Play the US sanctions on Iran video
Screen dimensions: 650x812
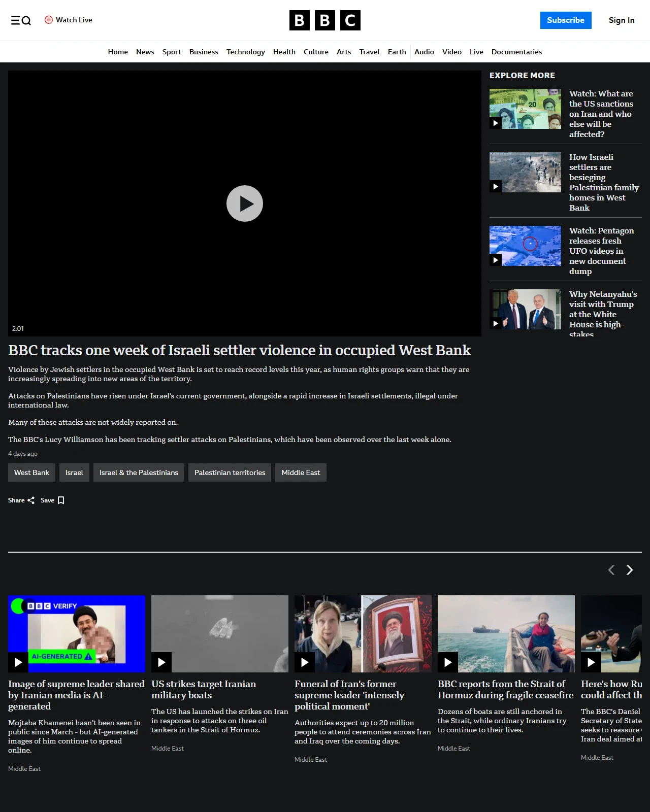click(x=496, y=123)
